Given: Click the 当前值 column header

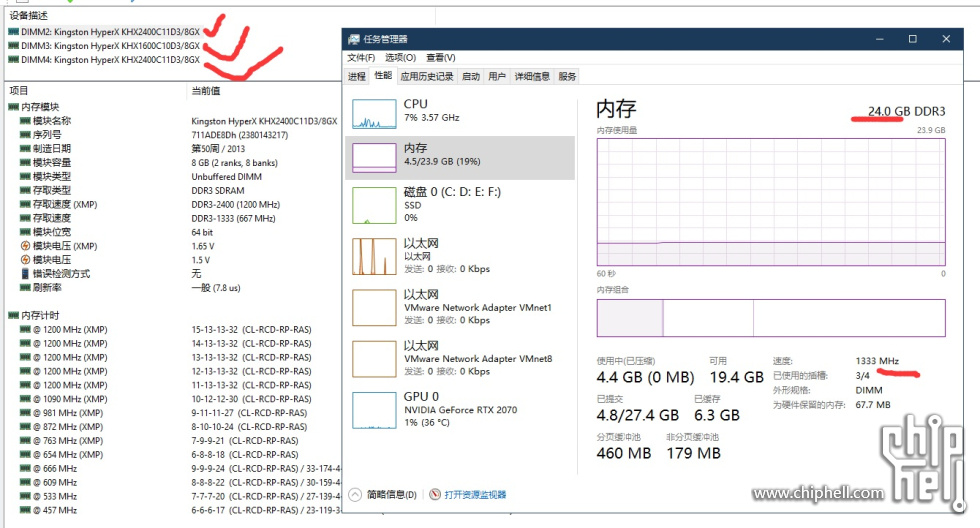Looking at the screenshot, I should (206, 91).
